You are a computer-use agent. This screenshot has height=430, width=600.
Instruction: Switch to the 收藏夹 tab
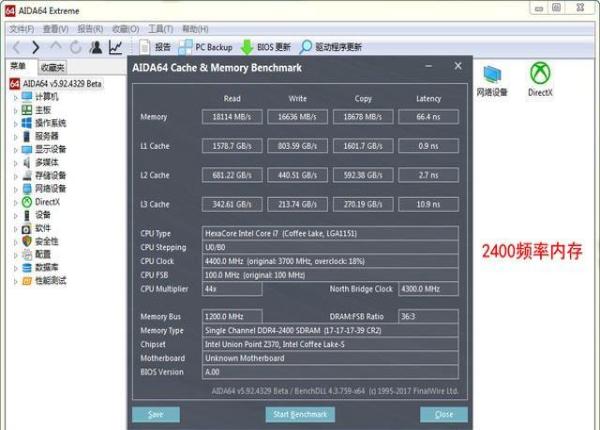click(x=51, y=66)
